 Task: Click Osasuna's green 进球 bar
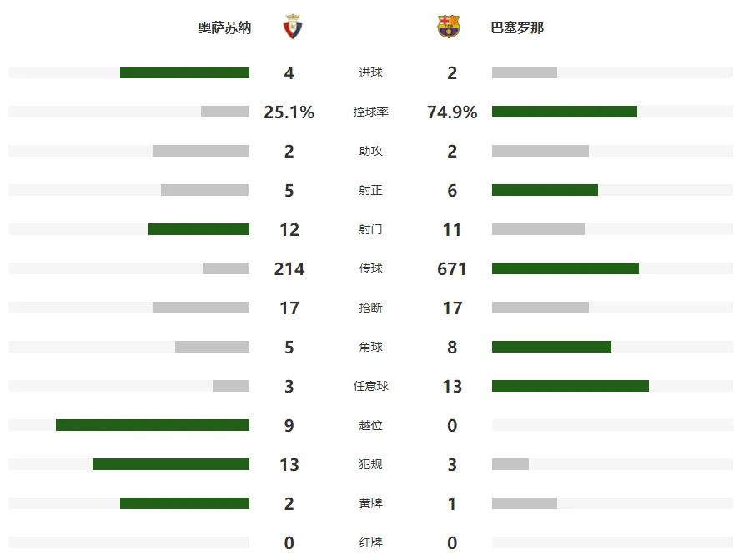click(184, 72)
